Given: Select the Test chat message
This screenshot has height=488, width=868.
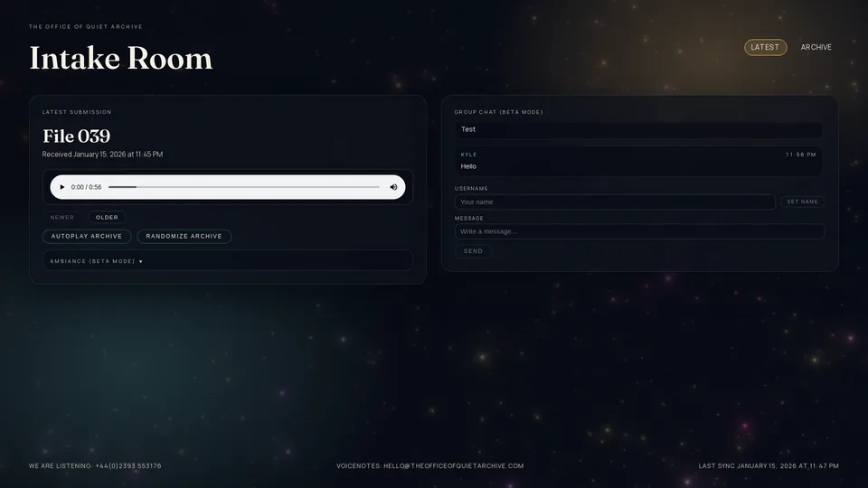Looking at the screenshot, I should [638, 129].
